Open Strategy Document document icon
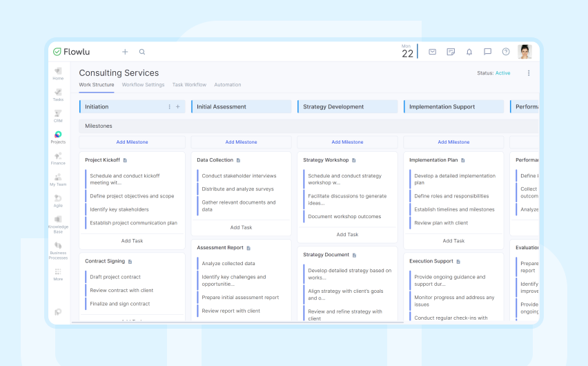 pos(354,255)
